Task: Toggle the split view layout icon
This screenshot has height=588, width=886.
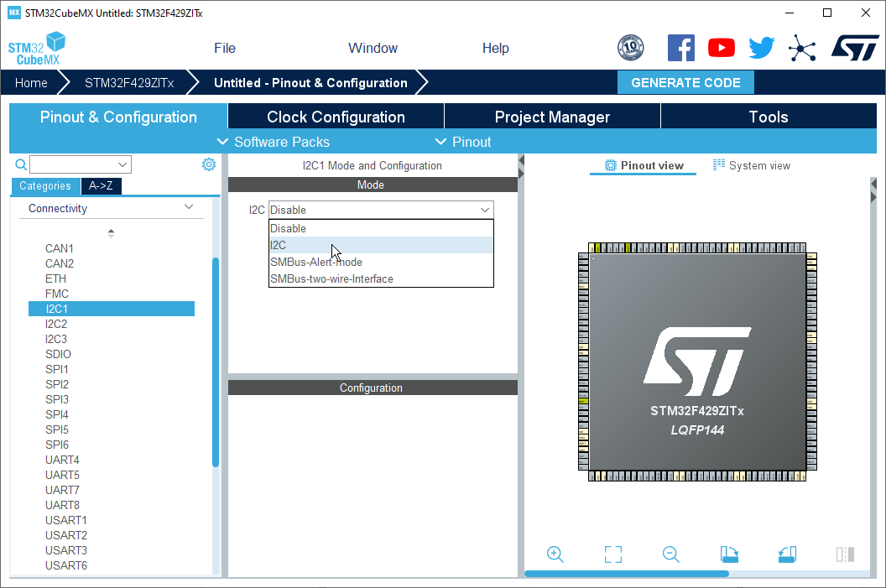Action: click(x=846, y=554)
